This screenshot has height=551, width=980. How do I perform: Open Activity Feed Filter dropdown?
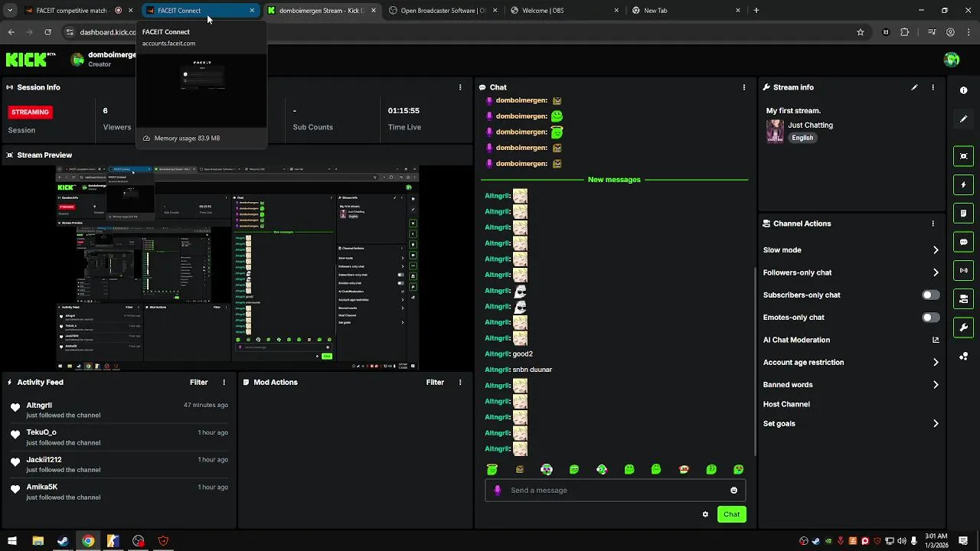point(198,382)
